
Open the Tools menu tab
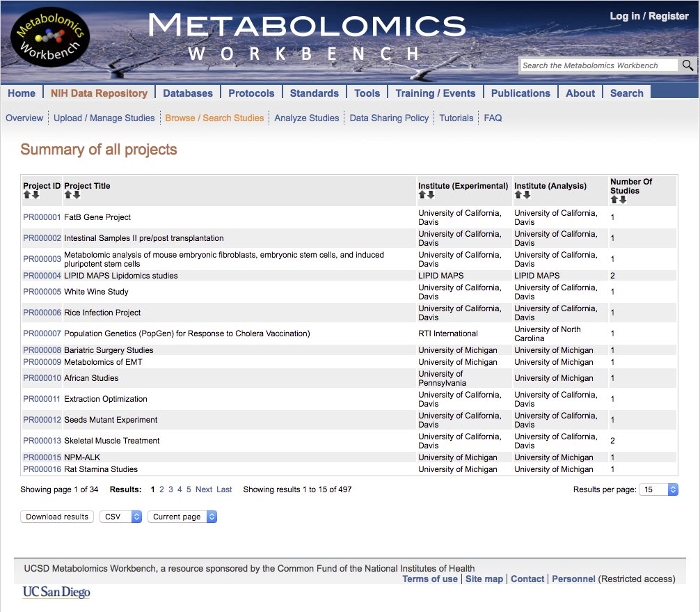(367, 93)
